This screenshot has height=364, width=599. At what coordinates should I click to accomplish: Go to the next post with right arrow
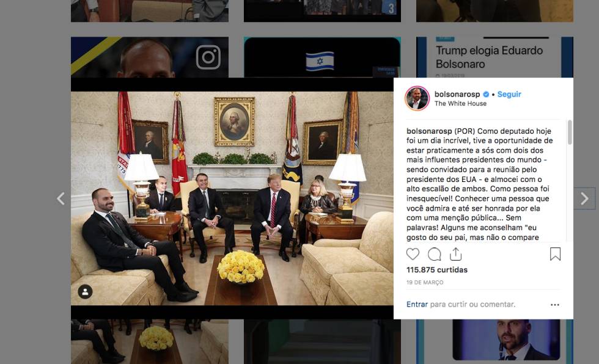584,198
